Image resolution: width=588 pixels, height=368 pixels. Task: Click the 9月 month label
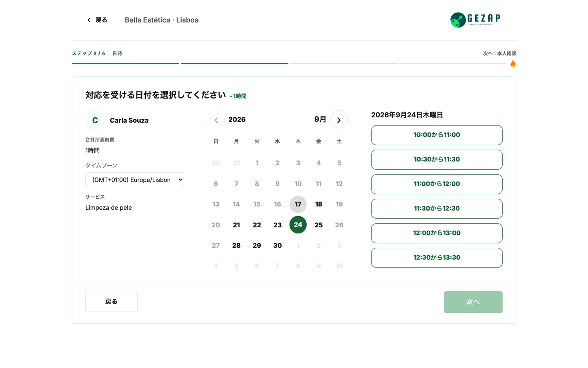320,119
